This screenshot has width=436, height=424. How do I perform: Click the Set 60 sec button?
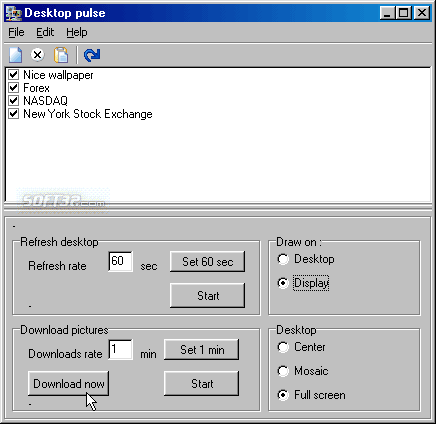tap(207, 262)
